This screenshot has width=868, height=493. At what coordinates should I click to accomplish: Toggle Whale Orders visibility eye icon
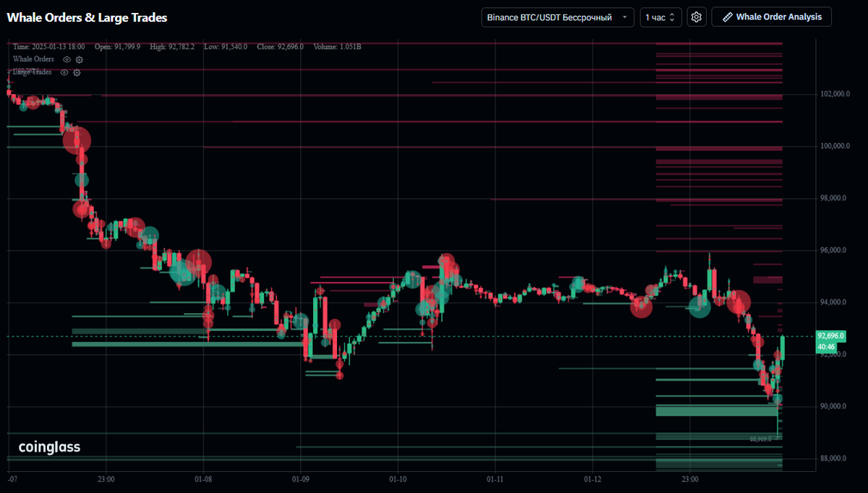coord(67,59)
